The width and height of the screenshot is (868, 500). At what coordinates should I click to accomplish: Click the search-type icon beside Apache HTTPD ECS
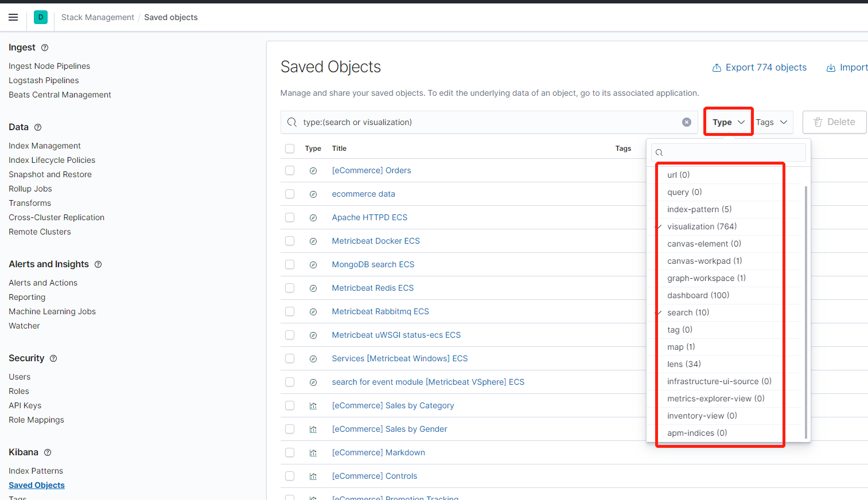(313, 218)
